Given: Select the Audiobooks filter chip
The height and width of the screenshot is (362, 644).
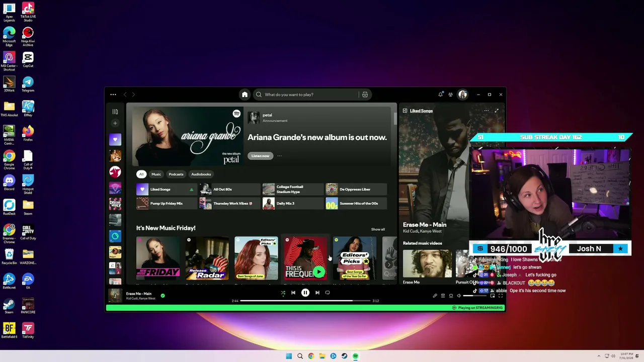Looking at the screenshot, I should pyautogui.click(x=201, y=174).
